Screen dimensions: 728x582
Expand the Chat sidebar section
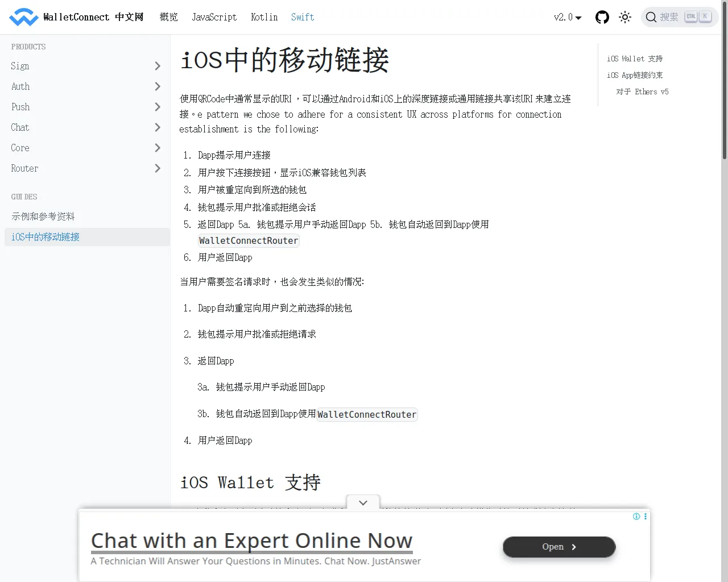(158, 127)
